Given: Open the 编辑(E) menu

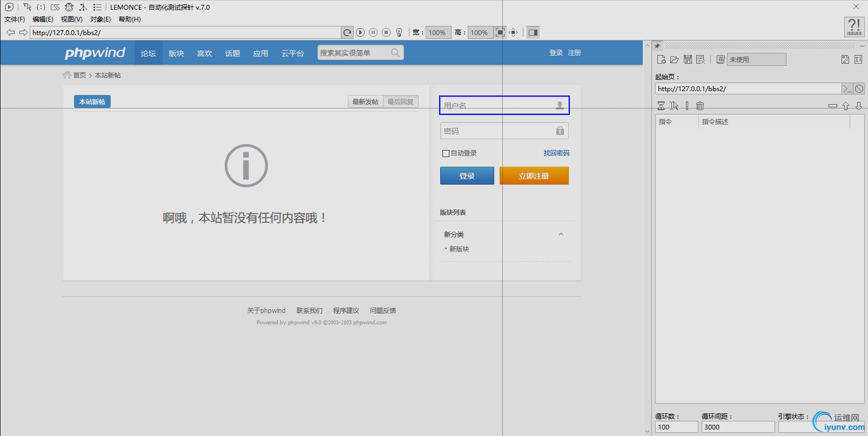Looking at the screenshot, I should 43,19.
